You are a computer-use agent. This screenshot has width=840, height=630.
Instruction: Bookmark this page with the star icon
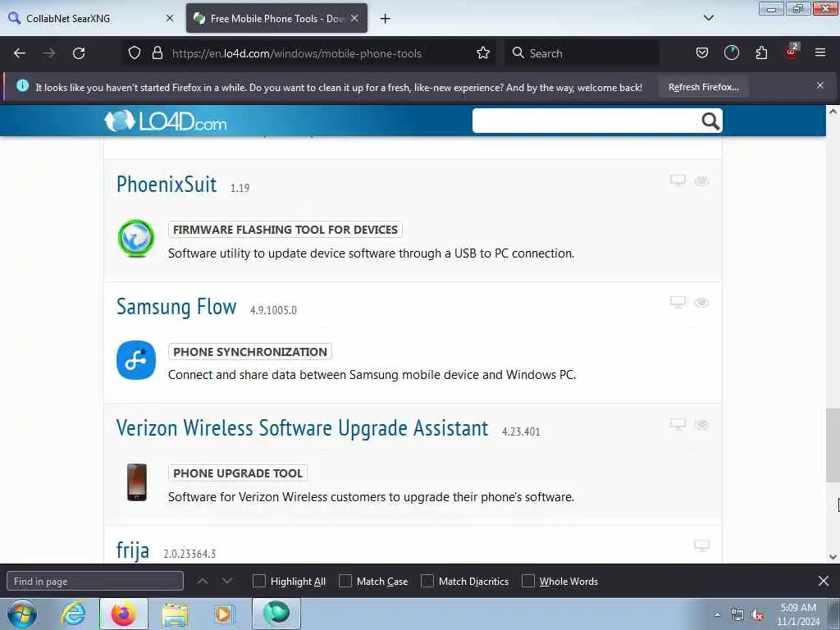[x=483, y=53]
